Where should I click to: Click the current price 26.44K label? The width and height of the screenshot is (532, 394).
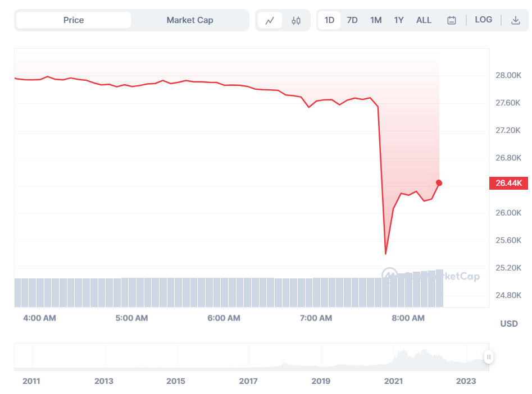tap(508, 183)
